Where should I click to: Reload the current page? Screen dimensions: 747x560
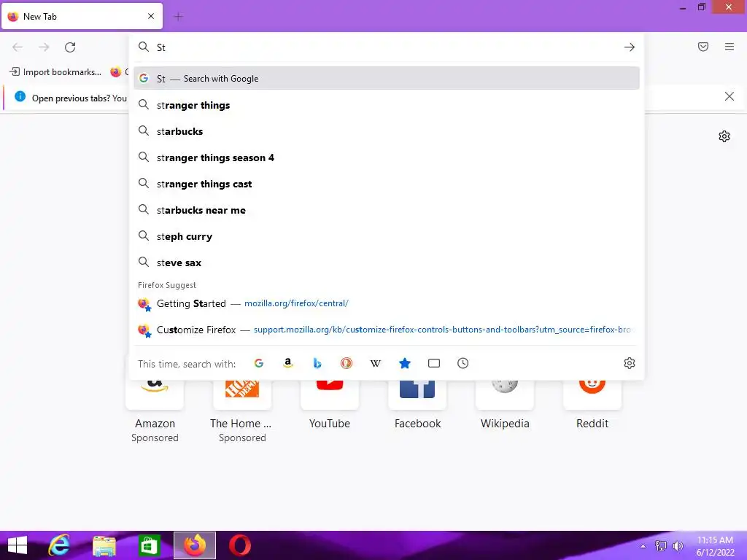[70, 47]
